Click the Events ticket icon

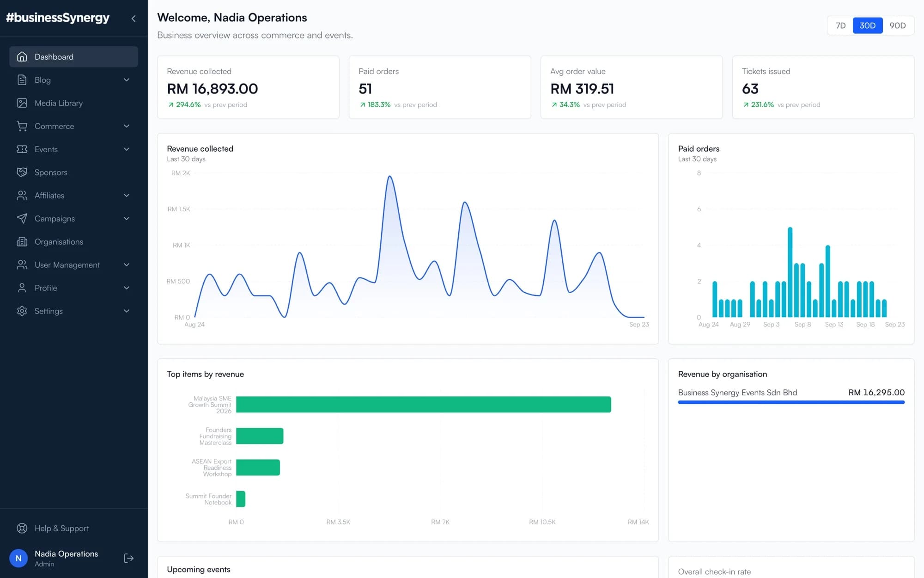click(x=22, y=149)
